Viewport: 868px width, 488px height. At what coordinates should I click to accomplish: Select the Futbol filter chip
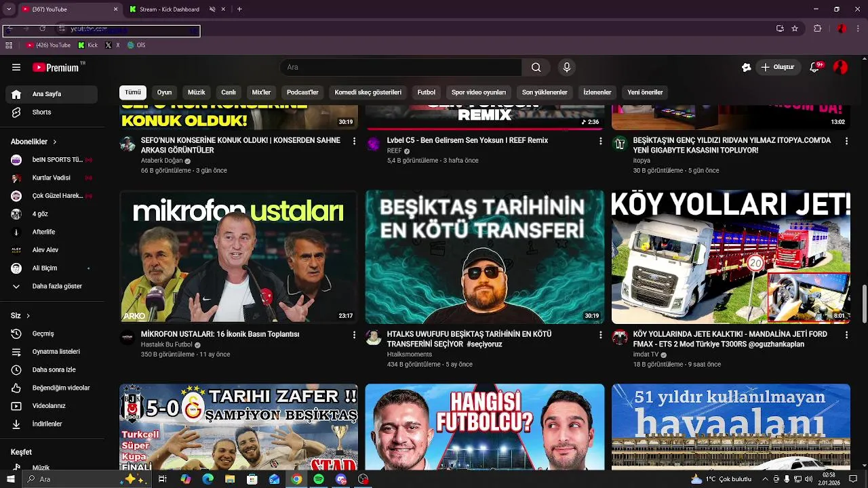(427, 92)
